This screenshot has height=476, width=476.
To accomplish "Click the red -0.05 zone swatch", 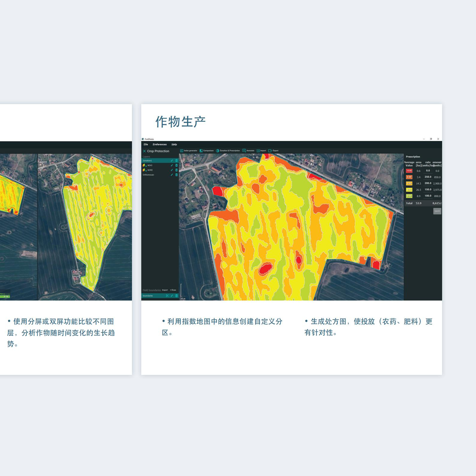I will coord(409,171).
